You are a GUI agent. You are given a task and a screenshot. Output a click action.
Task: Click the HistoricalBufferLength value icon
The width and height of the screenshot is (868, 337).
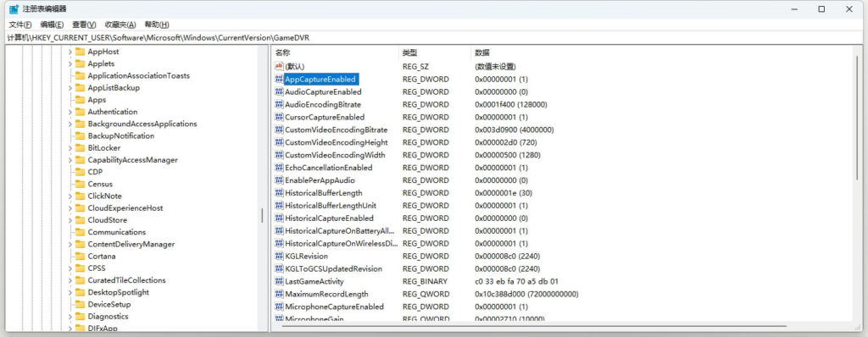point(279,193)
